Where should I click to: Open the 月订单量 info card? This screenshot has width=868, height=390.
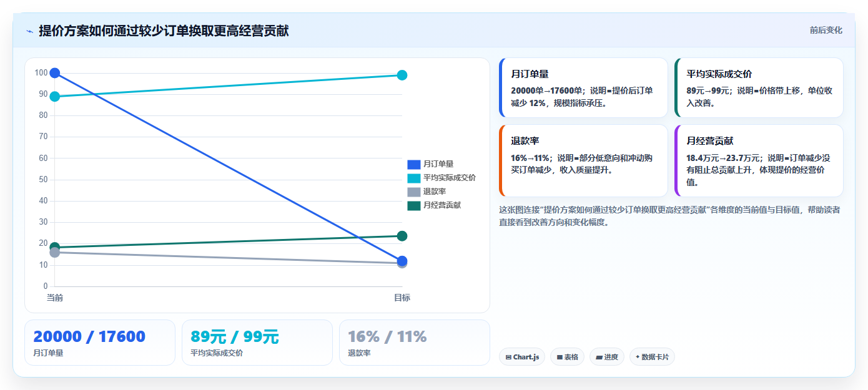(x=583, y=87)
